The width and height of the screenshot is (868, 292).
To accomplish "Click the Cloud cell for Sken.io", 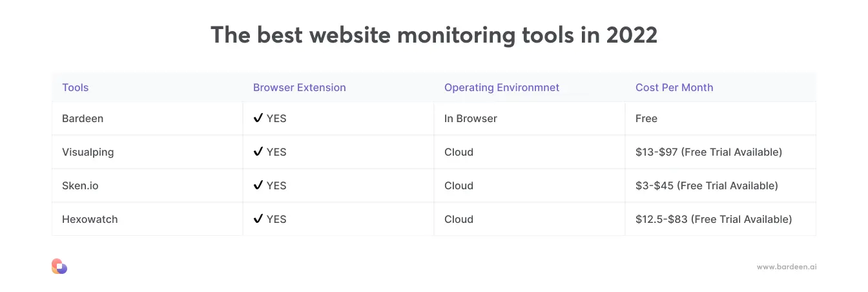I will [530, 185].
